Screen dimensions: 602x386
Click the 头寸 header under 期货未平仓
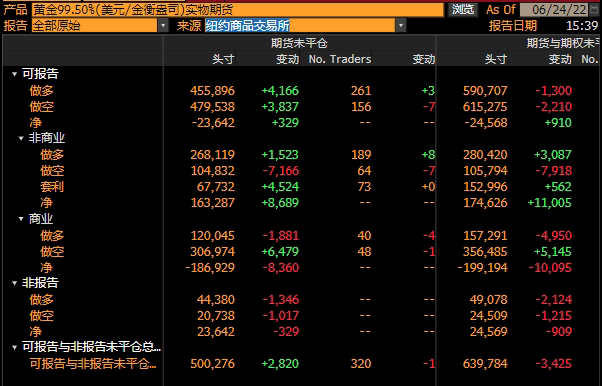tap(223, 59)
